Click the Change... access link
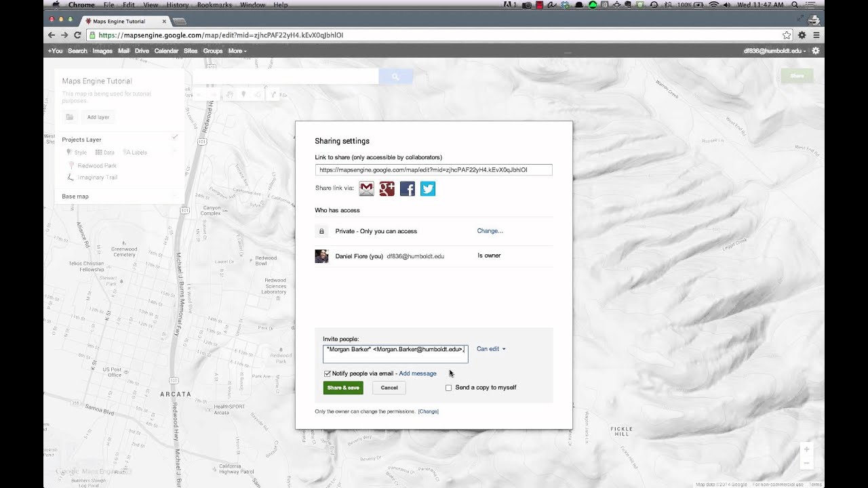The width and height of the screenshot is (868, 488). coord(490,231)
